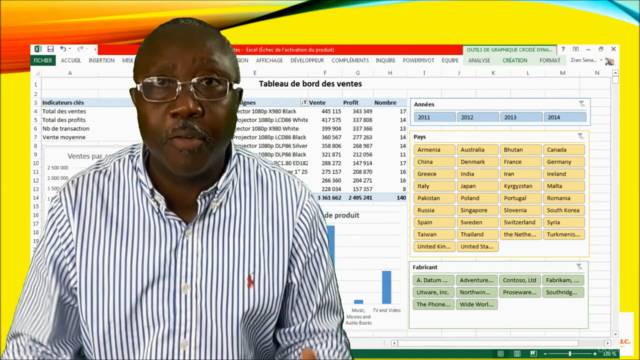Screen dimensions: 640x360
Task: Click the TV and Video bar in chart
Action: tap(387, 287)
